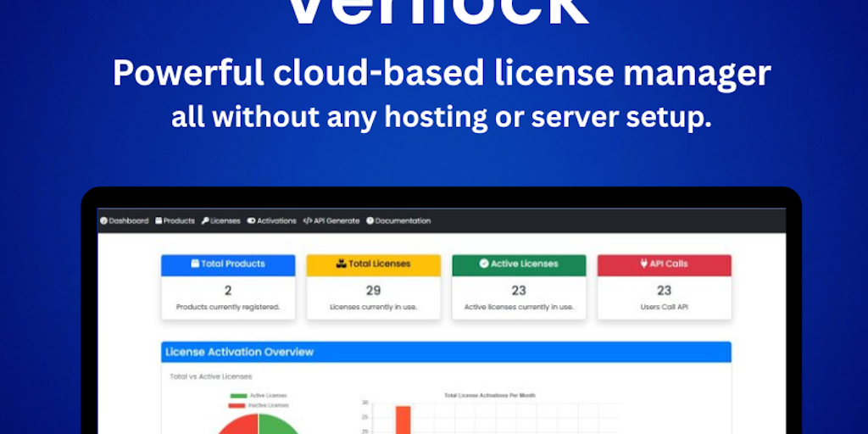Click the Total Products box icon
The image size is (868, 434).
[x=195, y=264]
